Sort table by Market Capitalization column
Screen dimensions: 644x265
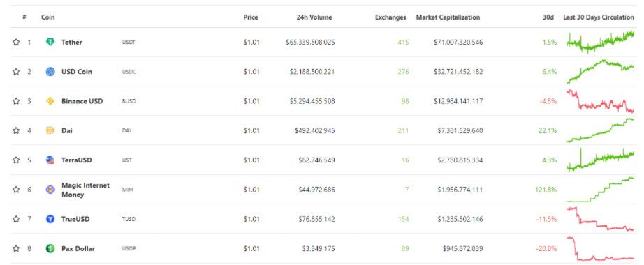pos(448,17)
